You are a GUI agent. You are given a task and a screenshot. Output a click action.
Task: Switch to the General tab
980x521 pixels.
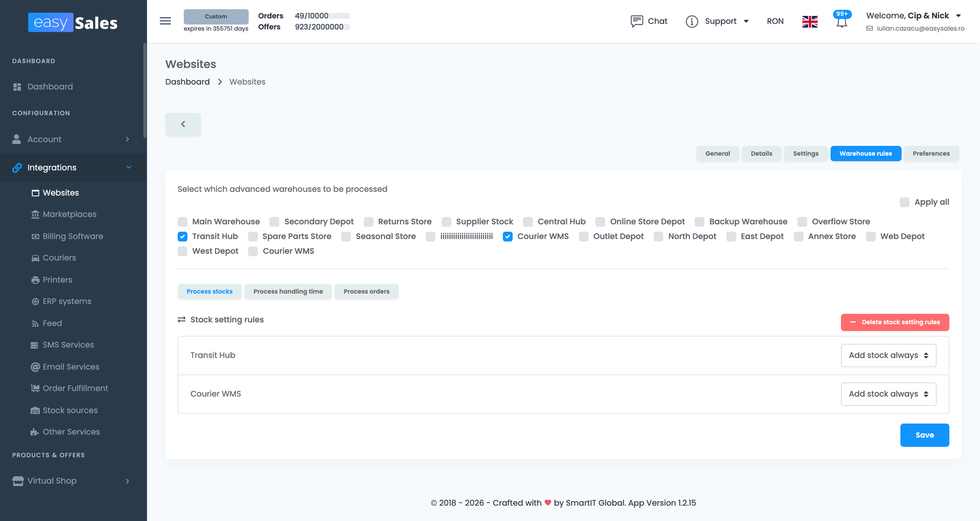point(718,154)
